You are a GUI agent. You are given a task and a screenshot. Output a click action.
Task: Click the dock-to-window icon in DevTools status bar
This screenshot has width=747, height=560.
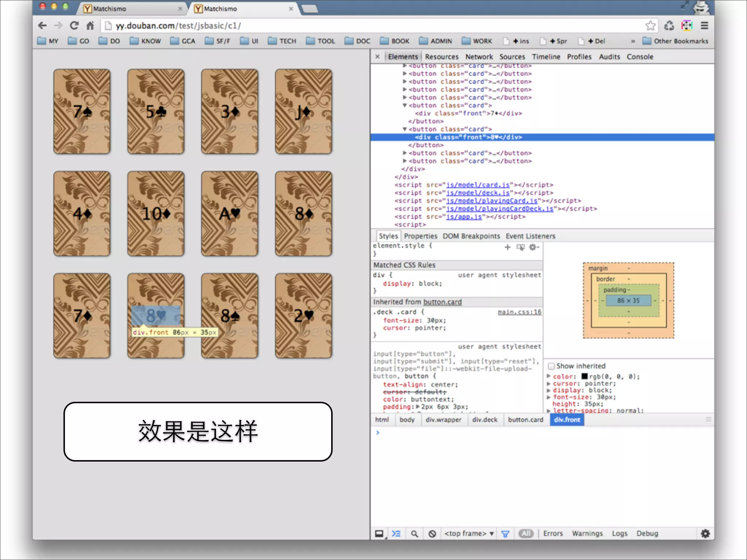(379, 534)
